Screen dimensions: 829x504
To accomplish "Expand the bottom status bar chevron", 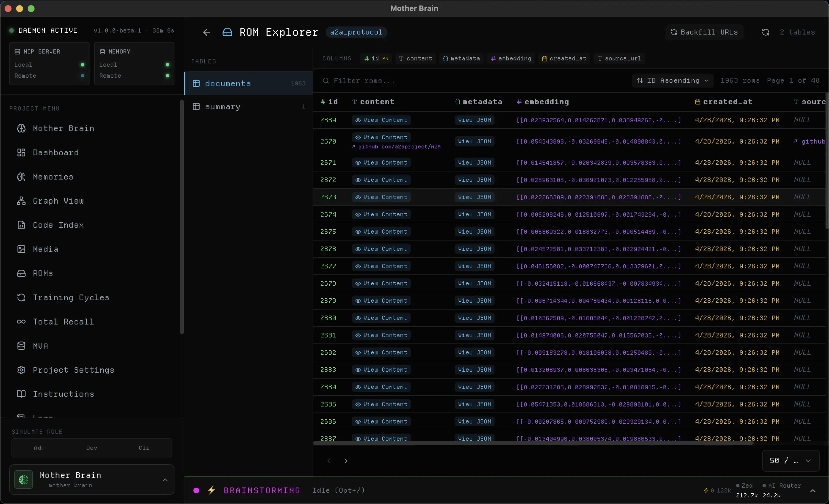I will tap(813, 491).
